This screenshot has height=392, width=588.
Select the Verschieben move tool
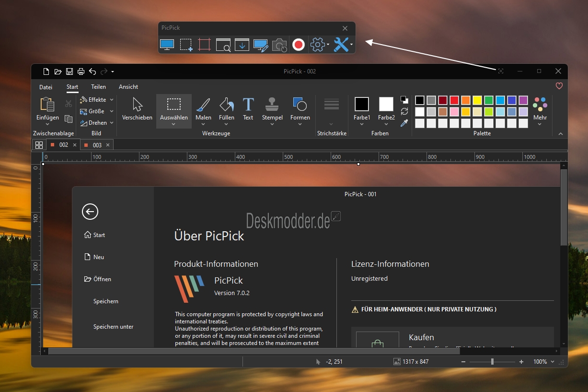138,108
